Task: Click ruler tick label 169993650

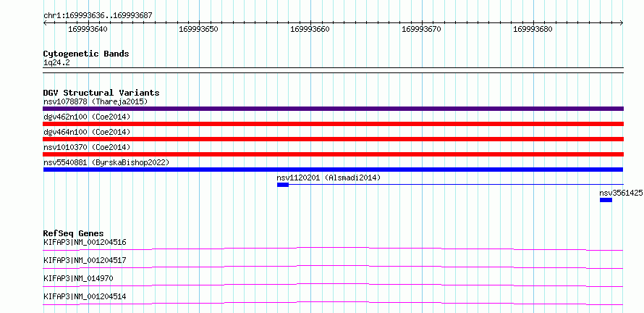Action: [198, 29]
